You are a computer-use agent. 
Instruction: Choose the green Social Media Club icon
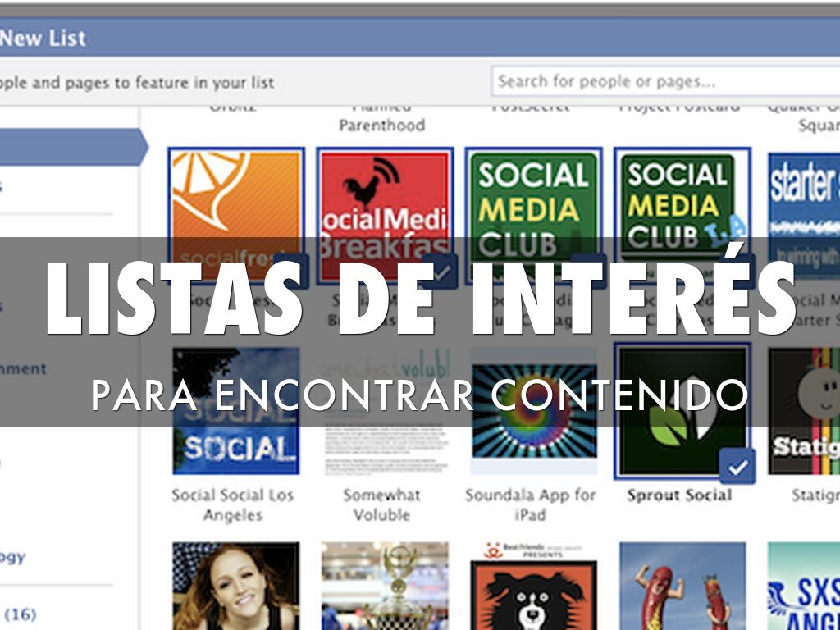(x=533, y=197)
